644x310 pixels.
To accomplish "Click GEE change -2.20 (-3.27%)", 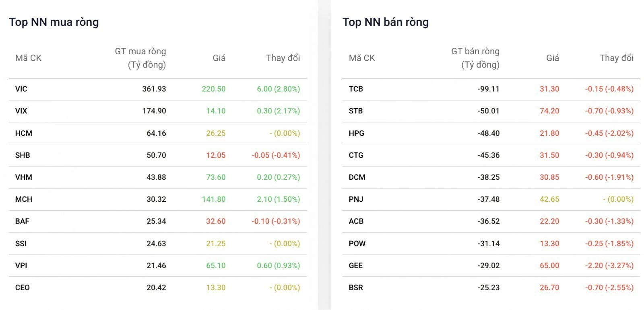I will (609, 265).
